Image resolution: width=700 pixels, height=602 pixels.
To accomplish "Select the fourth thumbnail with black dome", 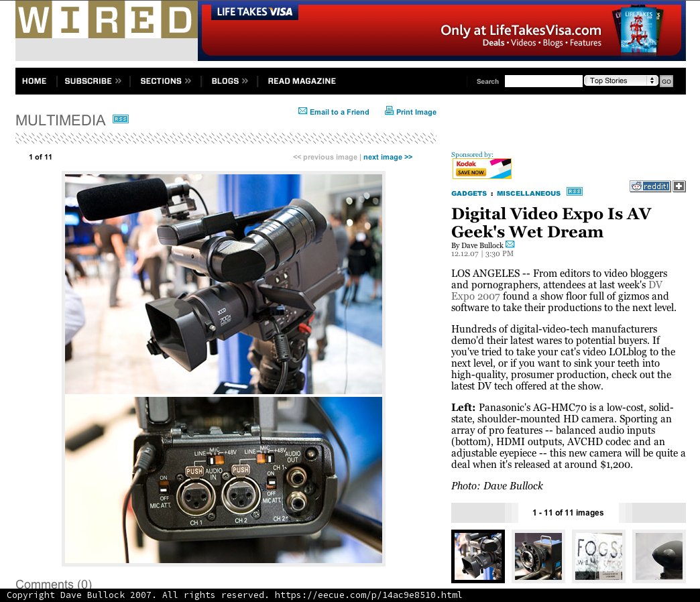I will (659, 556).
